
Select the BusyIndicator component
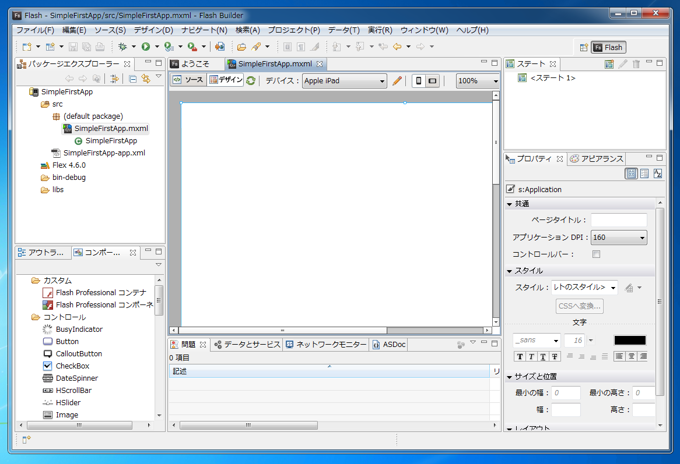(79, 330)
